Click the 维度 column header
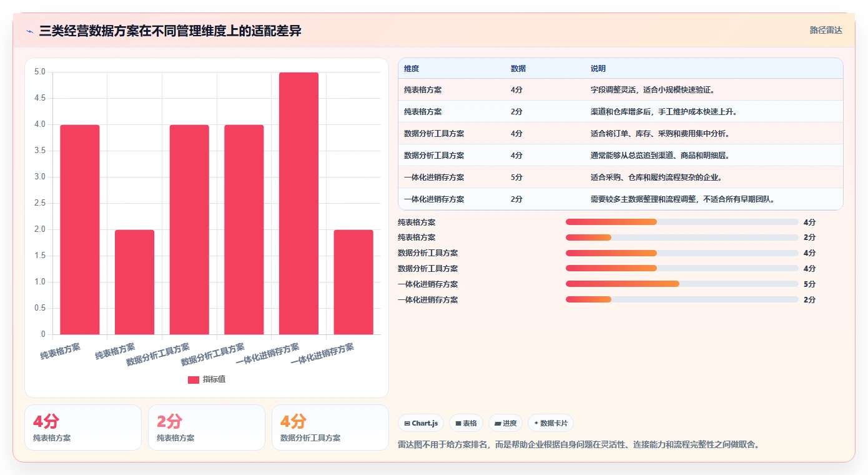Screen dimensions: 868x475 coord(412,68)
